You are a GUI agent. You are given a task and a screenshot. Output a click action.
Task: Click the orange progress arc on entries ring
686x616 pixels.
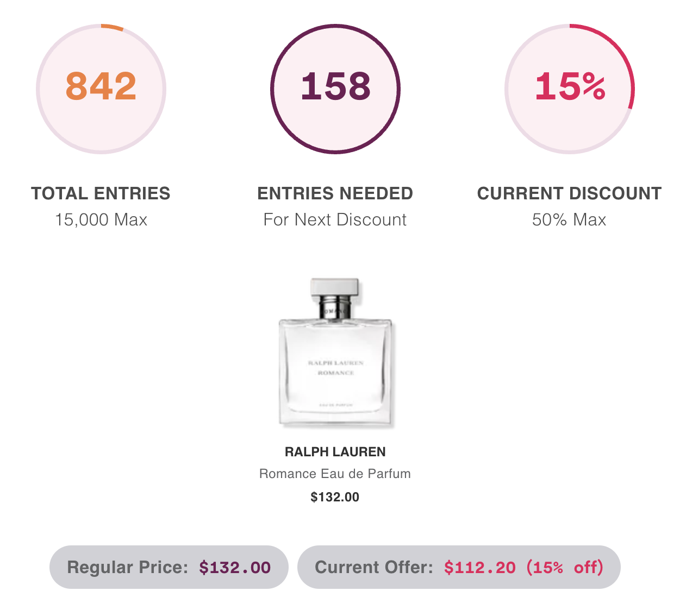tap(113, 27)
